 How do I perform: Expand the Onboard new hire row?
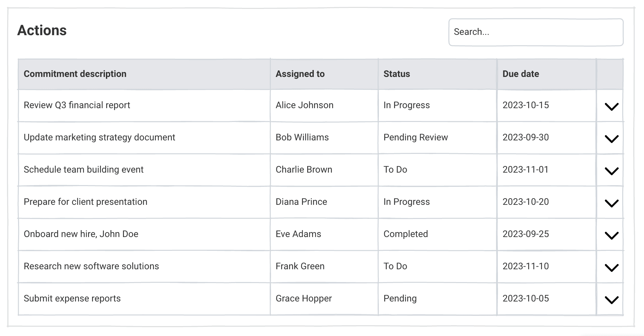pyautogui.click(x=611, y=235)
